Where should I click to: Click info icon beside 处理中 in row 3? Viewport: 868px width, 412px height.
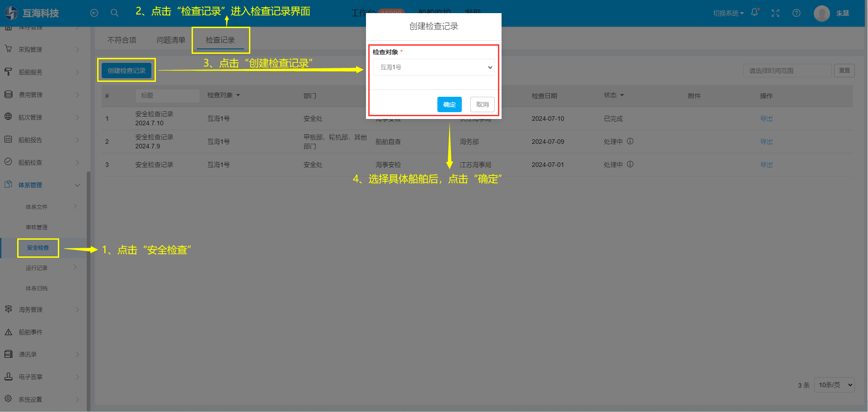click(630, 164)
